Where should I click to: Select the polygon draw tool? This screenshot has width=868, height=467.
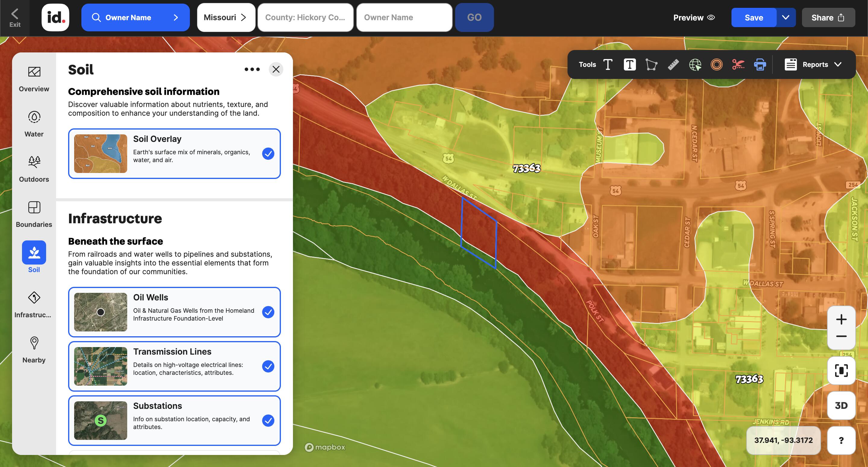(x=651, y=64)
